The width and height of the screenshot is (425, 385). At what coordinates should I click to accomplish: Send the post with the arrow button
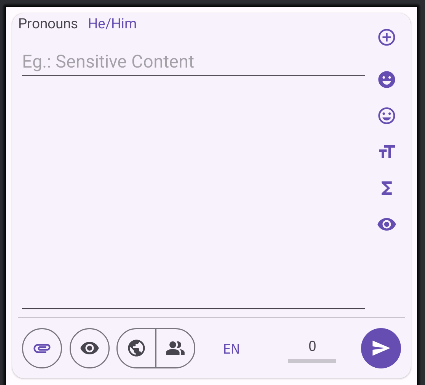381,348
